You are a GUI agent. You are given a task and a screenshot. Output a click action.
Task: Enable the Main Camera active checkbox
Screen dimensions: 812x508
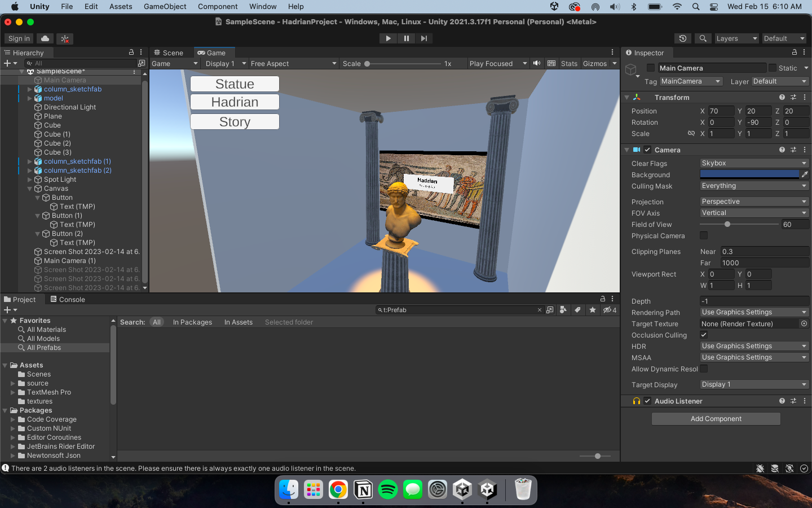(651, 68)
